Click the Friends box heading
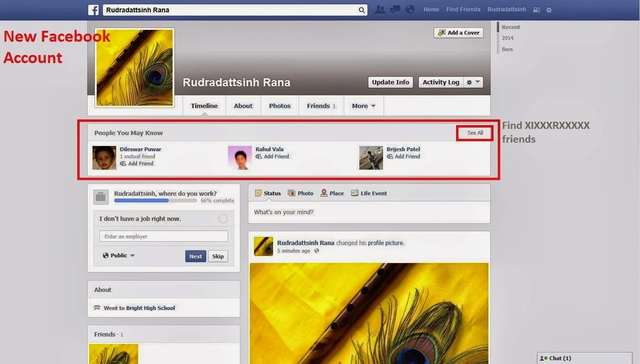 pos(105,335)
